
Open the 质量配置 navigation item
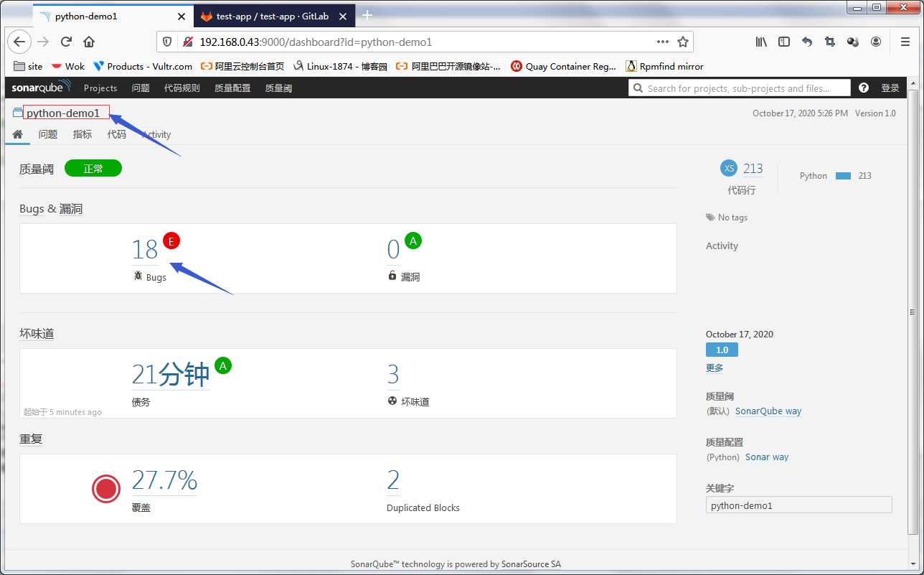(x=232, y=88)
